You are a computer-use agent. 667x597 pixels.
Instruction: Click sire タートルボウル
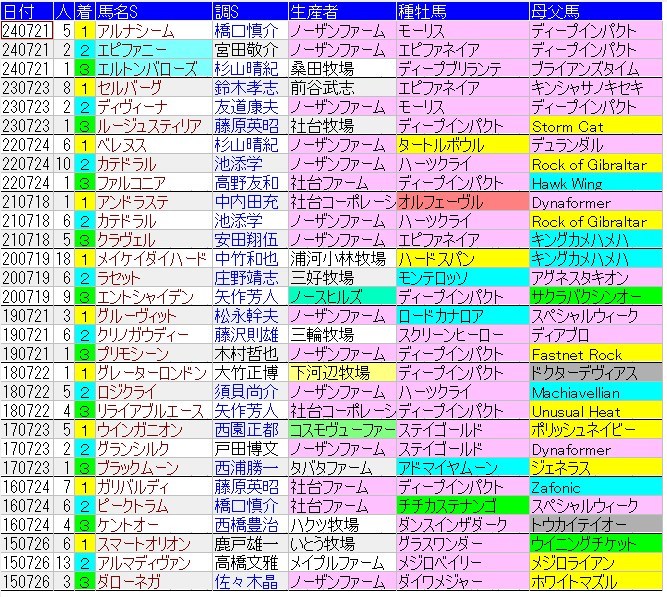(x=462, y=145)
